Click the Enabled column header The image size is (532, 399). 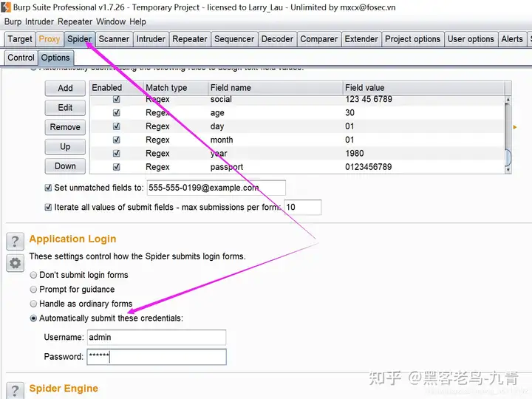(x=116, y=88)
